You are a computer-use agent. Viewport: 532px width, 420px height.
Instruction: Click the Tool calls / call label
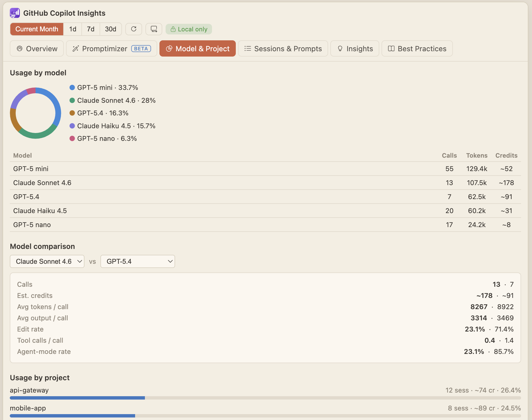[x=40, y=340]
